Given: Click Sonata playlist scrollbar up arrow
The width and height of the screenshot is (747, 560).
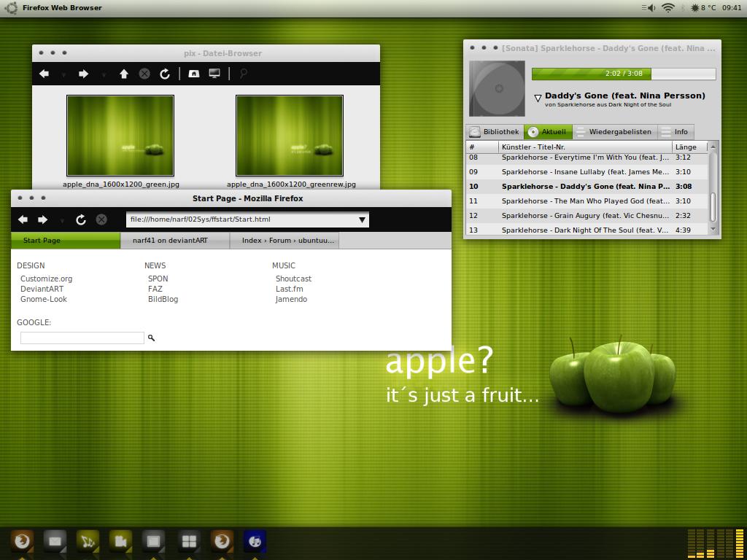Looking at the screenshot, I should [x=713, y=146].
